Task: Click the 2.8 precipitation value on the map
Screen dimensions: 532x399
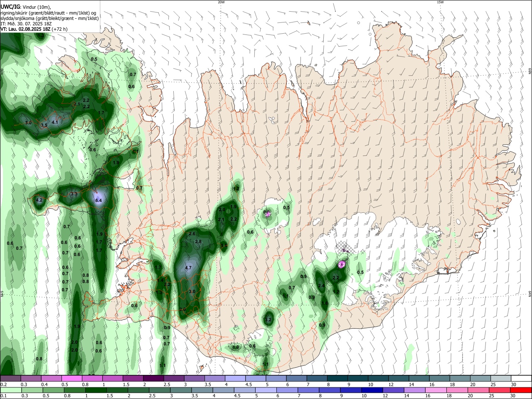Action: pos(198,241)
